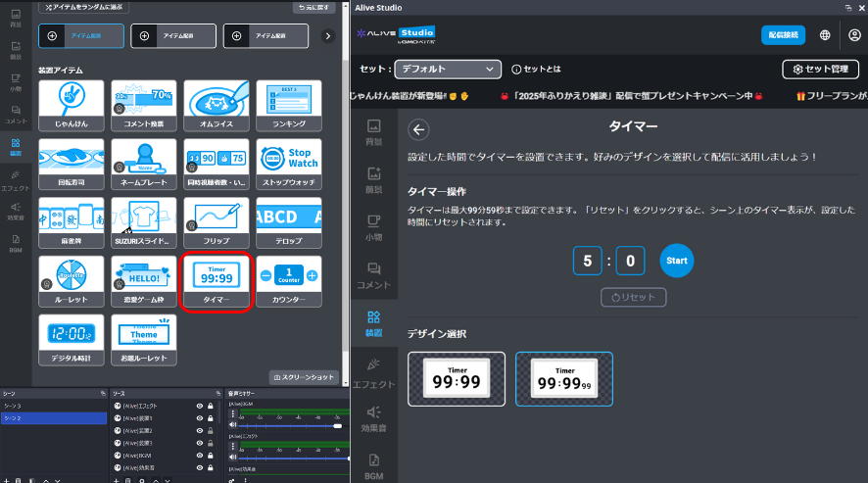Open 背景 in right Alive Studio sidebar

pos(373,131)
